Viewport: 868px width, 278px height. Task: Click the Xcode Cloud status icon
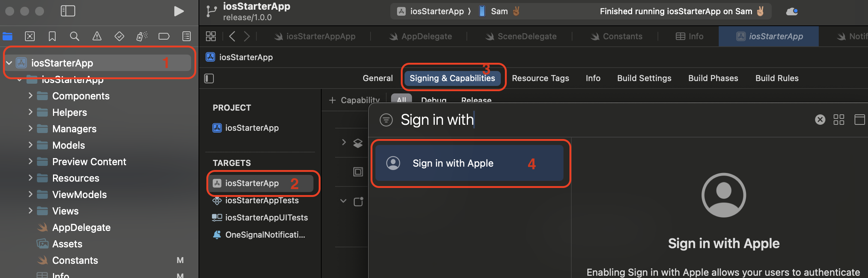[792, 12]
